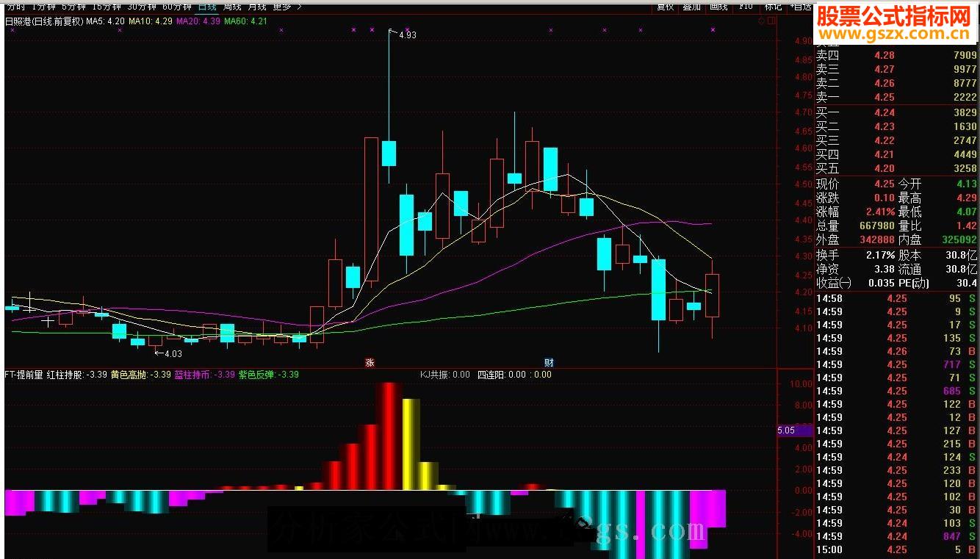Click the 标记 mark button
This screenshot has width=980, height=559.
[x=773, y=6]
